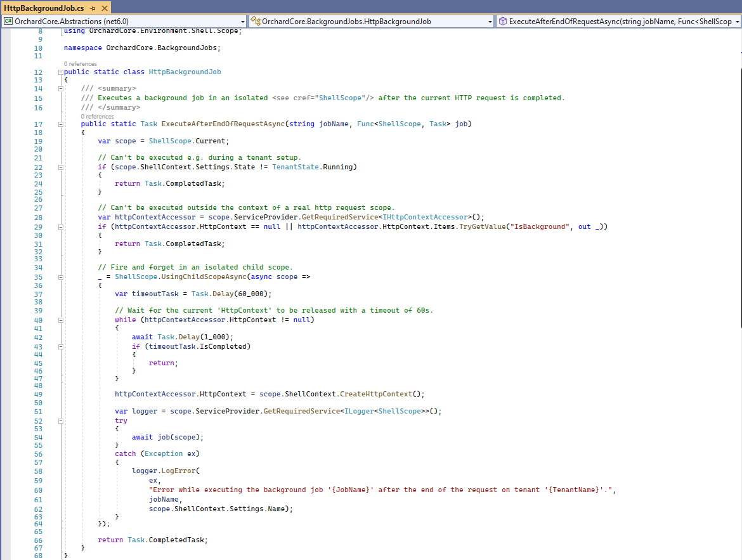Screen dimensions: 742x560
Task: Click 'await job(scope);' on line 54
Action: 167,438
